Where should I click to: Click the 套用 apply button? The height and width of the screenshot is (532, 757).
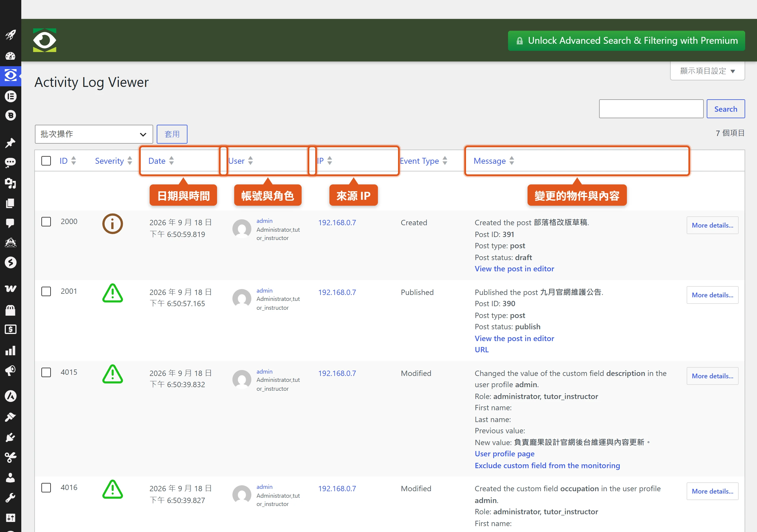[172, 134]
